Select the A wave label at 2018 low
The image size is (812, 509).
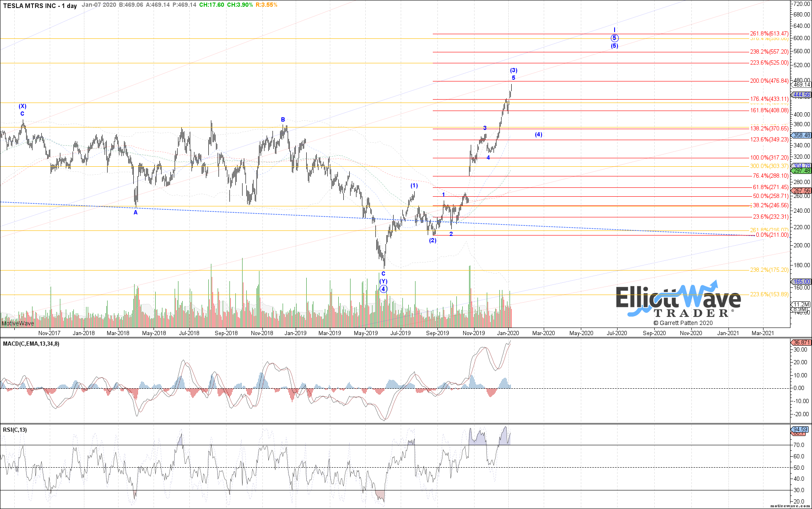[135, 213]
